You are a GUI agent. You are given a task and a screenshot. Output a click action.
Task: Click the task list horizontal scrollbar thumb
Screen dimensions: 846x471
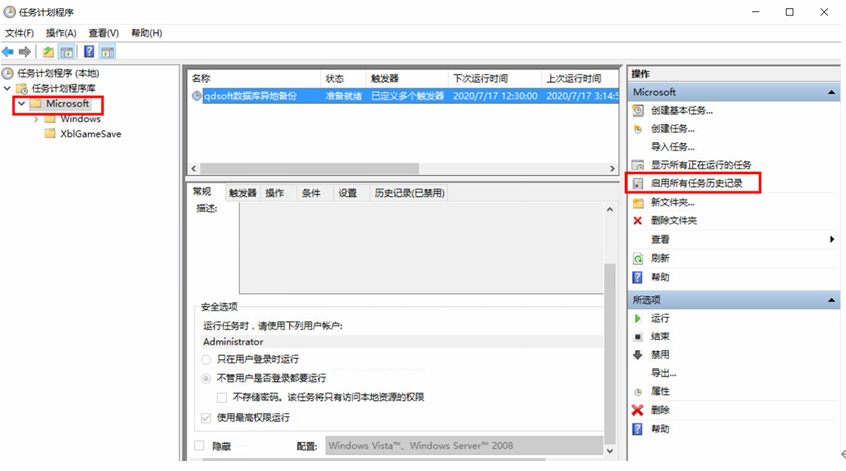(310, 168)
